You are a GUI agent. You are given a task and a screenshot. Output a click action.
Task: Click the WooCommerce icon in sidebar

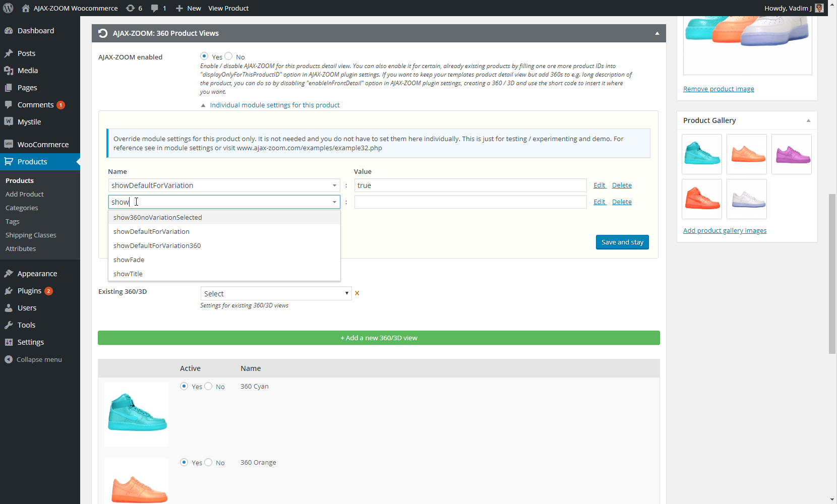coord(9,144)
